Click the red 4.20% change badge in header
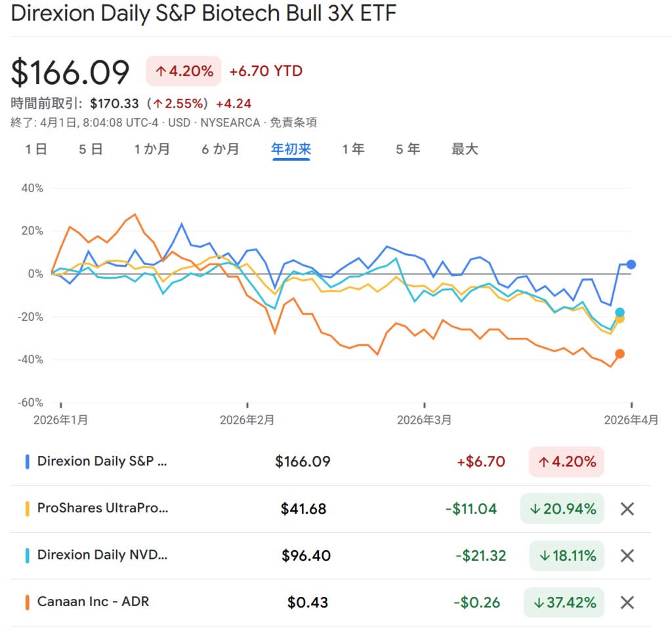 pos(184,71)
